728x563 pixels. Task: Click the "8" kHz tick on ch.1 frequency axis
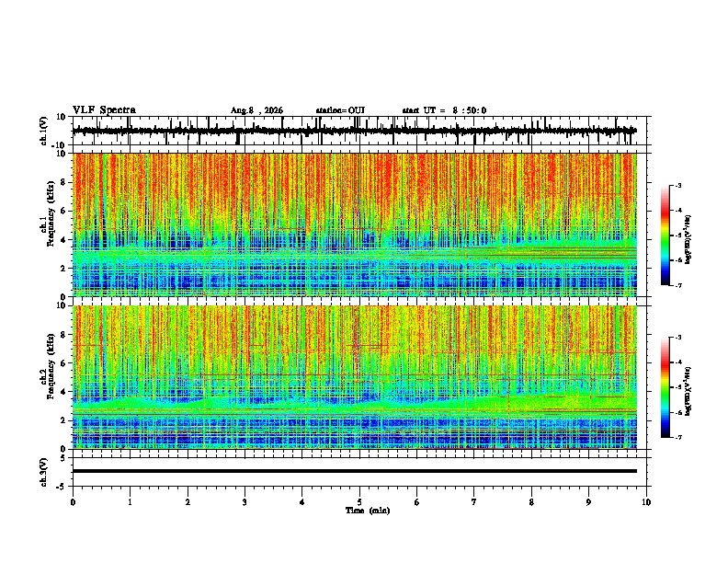tap(64, 182)
